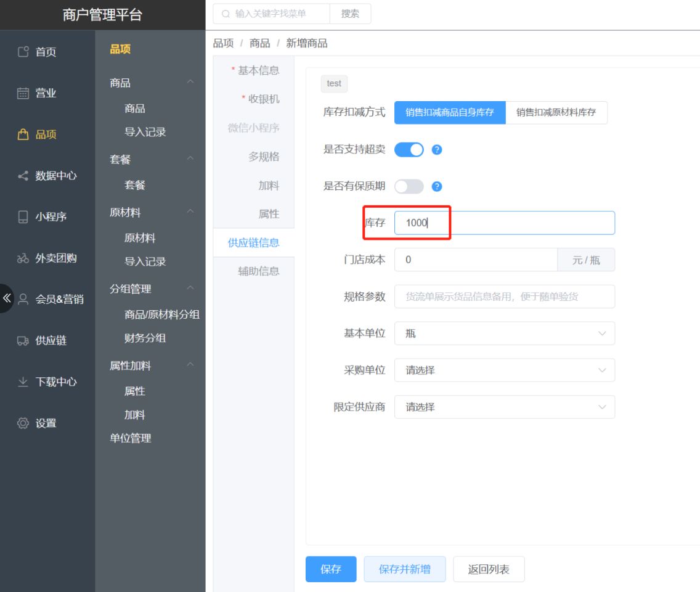Go to 加料 section tab
This screenshot has width=700, height=592.
[254, 186]
